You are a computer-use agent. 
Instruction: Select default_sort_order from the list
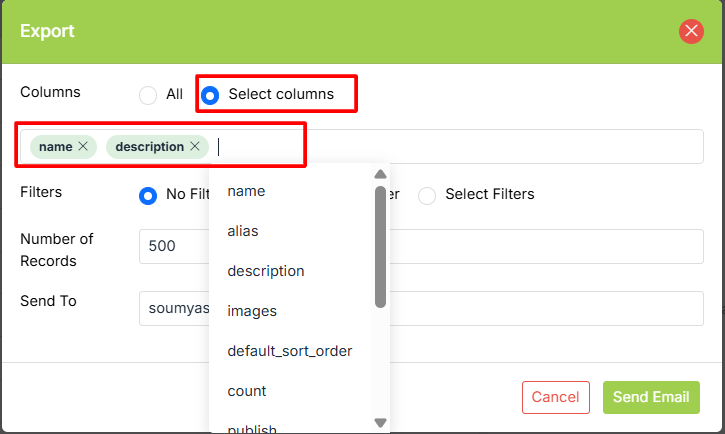(x=289, y=351)
